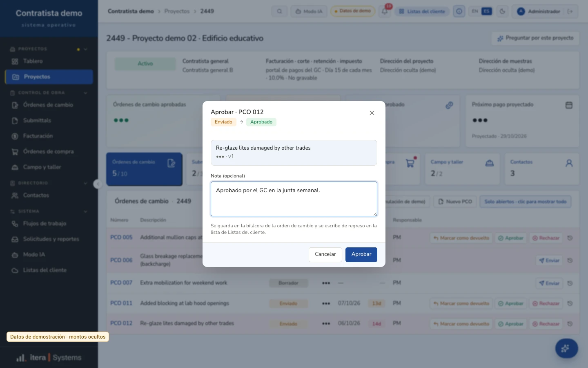588x368 pixels.
Task: Click the link icon on the approved card
Action: coord(449,105)
